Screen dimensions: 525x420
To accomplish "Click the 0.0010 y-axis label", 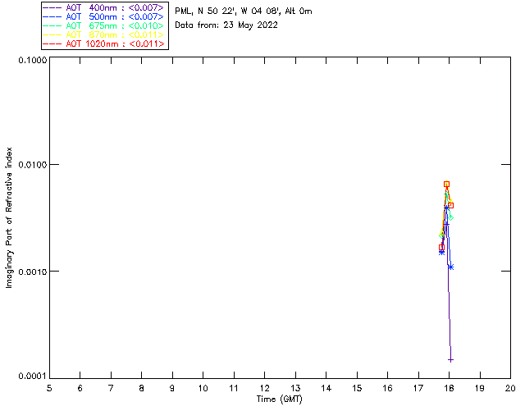I will click(x=32, y=272).
